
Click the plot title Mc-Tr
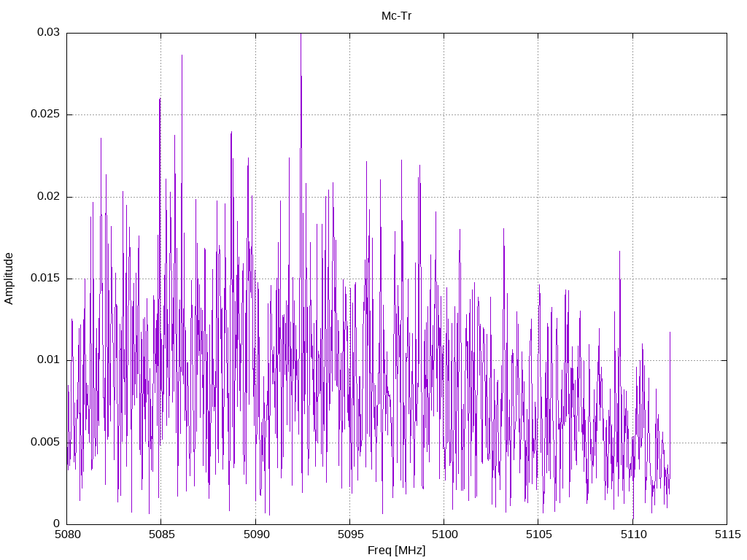(396, 16)
